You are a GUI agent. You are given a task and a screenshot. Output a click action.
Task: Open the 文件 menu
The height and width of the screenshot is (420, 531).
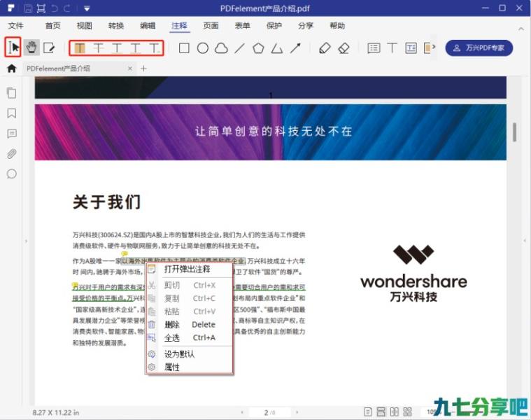(15, 26)
